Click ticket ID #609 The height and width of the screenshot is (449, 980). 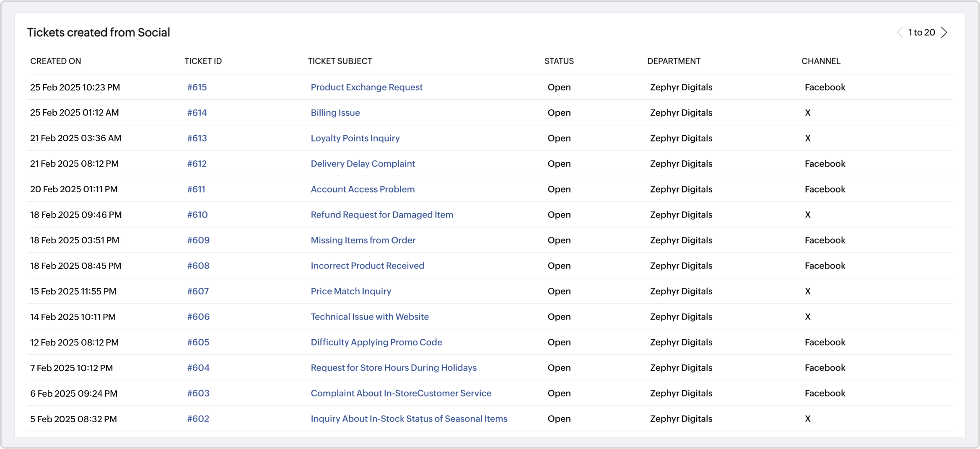pos(198,240)
